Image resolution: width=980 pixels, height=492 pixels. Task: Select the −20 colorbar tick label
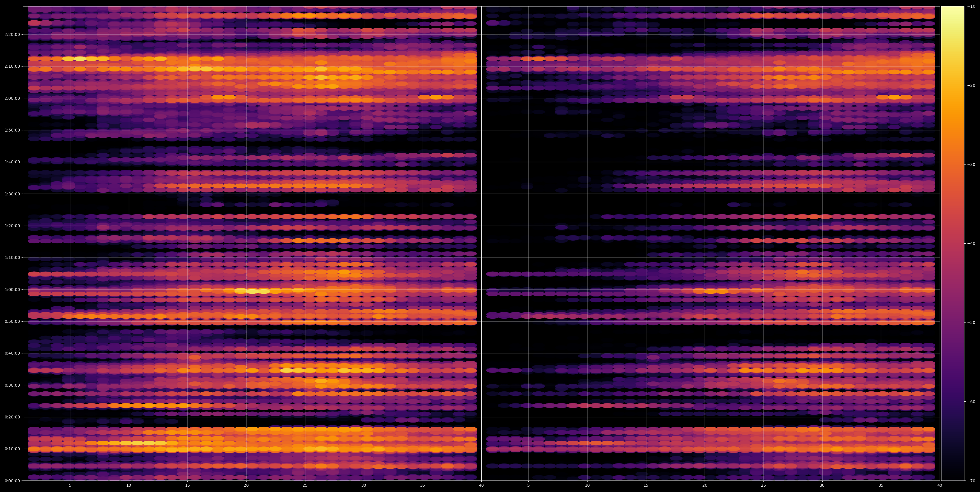point(971,86)
